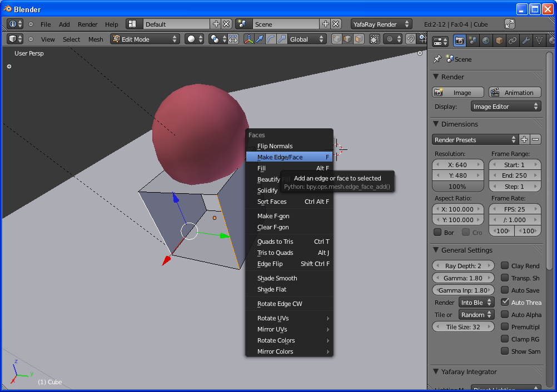Collapse the Yafaray Integrator panel
Screen dimensions: 557x392
(436, 371)
